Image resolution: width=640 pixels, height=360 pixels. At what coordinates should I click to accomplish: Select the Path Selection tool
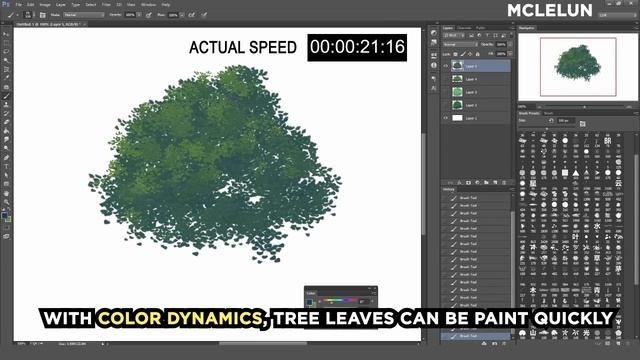(x=6, y=175)
